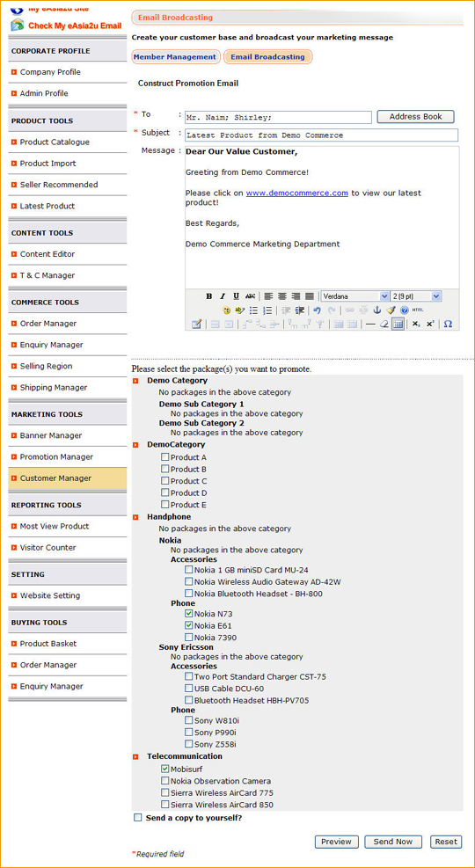The height and width of the screenshot is (868, 475).
Task: Collapse the Telecommunication category arrow
Action: [135, 756]
